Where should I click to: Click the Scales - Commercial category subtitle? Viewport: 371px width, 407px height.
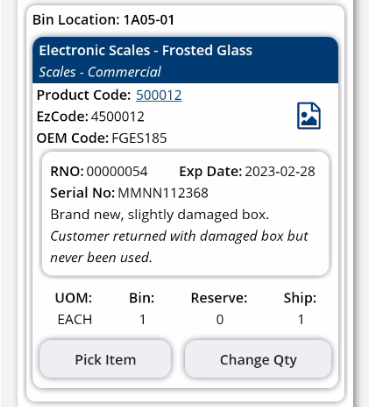pos(100,72)
